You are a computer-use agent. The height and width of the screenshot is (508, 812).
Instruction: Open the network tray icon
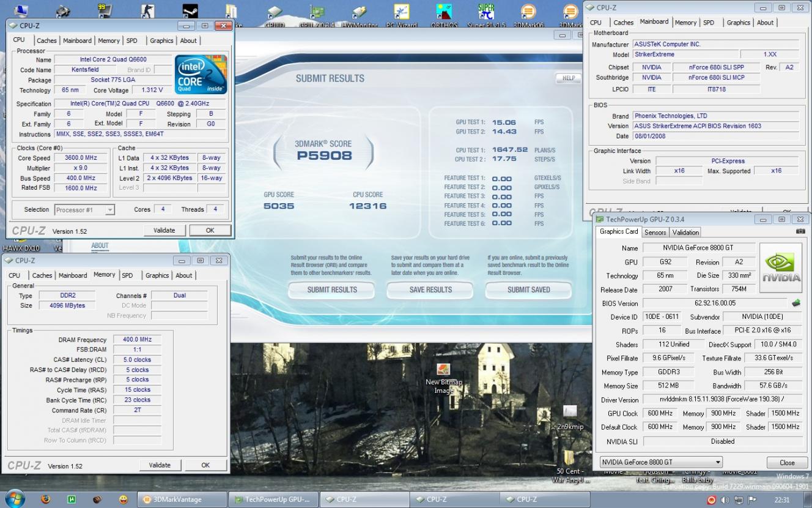(x=739, y=500)
